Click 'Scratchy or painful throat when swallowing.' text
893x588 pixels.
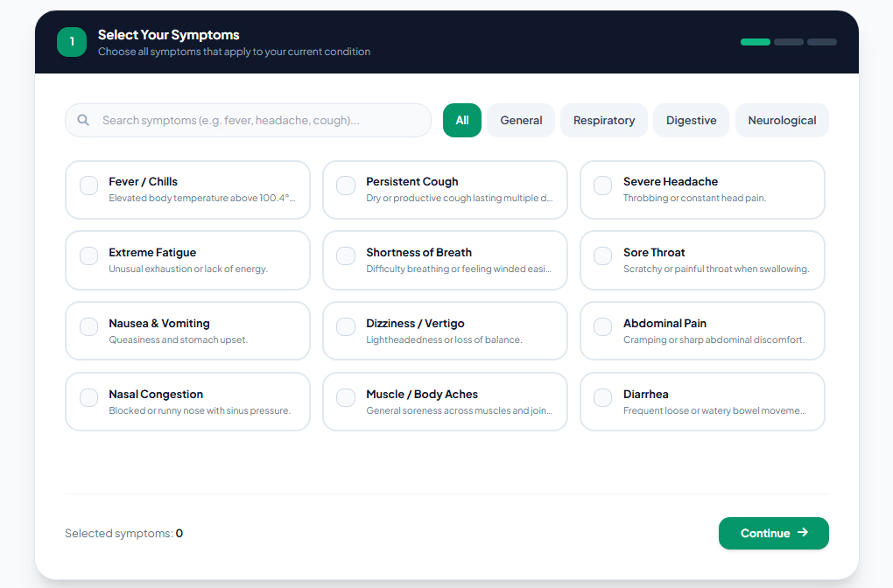click(x=716, y=269)
